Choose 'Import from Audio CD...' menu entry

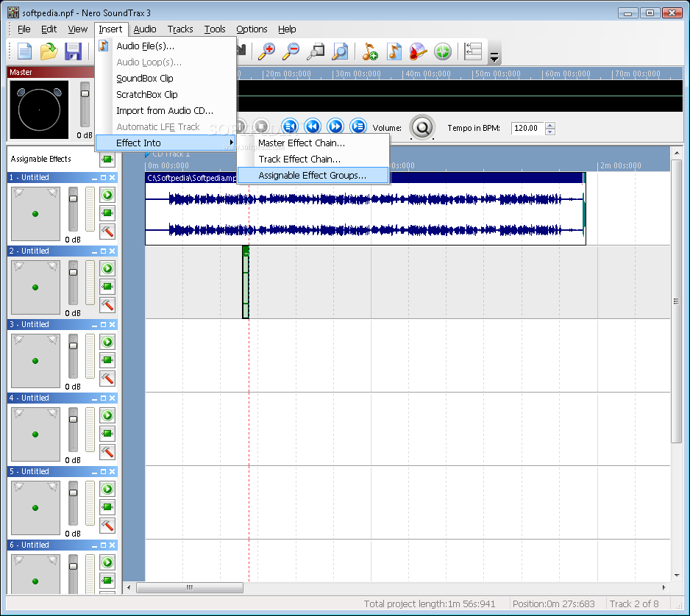coord(166,111)
